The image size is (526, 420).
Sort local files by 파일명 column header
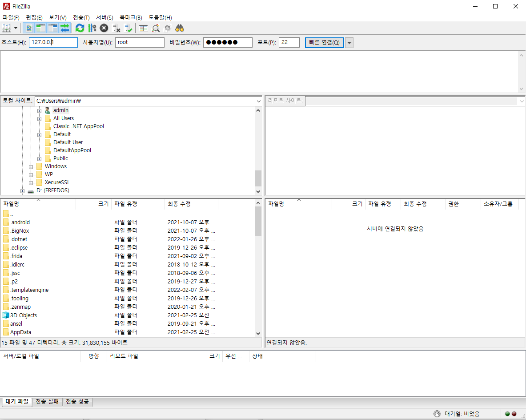pos(38,204)
